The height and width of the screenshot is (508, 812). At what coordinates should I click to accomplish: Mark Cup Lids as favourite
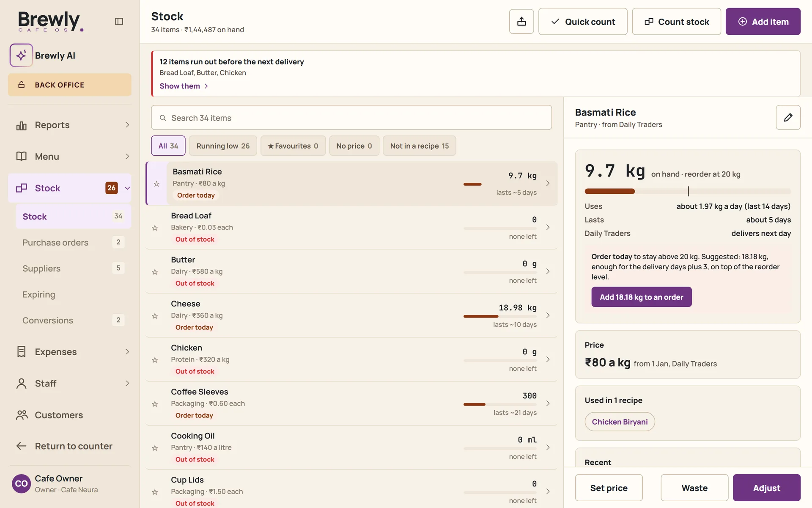[155, 492]
